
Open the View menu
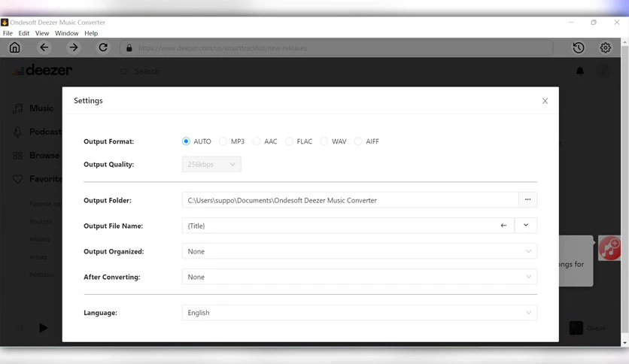41,33
